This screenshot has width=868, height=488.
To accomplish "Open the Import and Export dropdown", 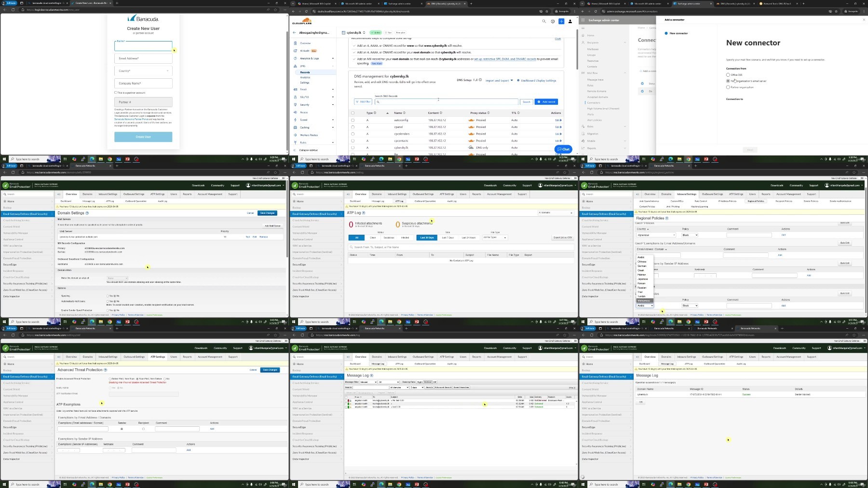I will [x=499, y=81].
